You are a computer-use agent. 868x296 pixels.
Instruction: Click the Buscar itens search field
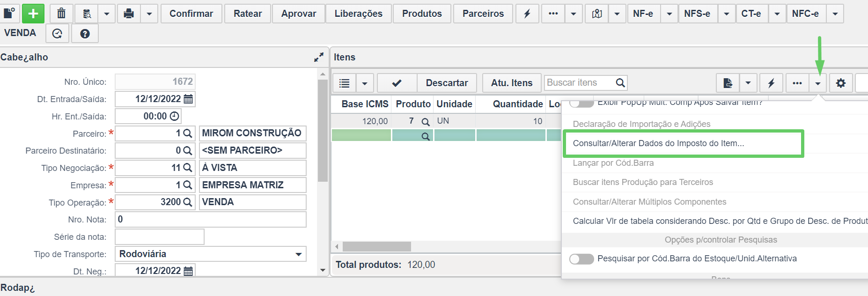tap(580, 83)
